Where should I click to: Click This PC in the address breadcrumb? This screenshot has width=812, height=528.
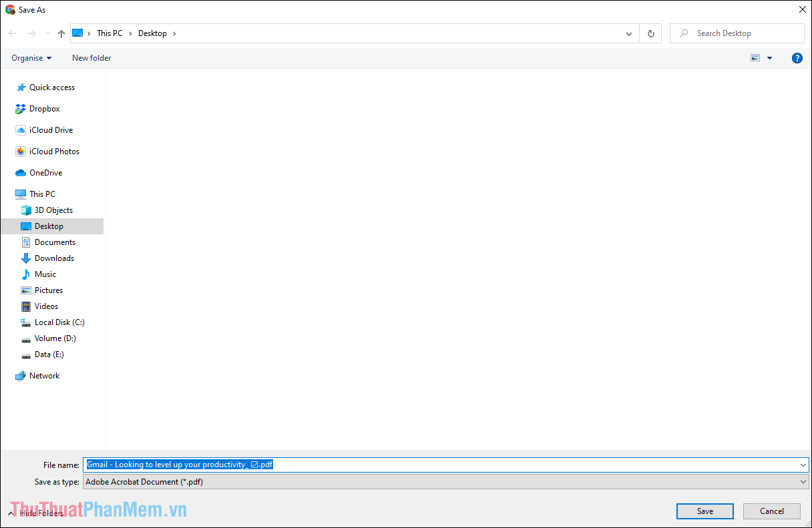110,33
